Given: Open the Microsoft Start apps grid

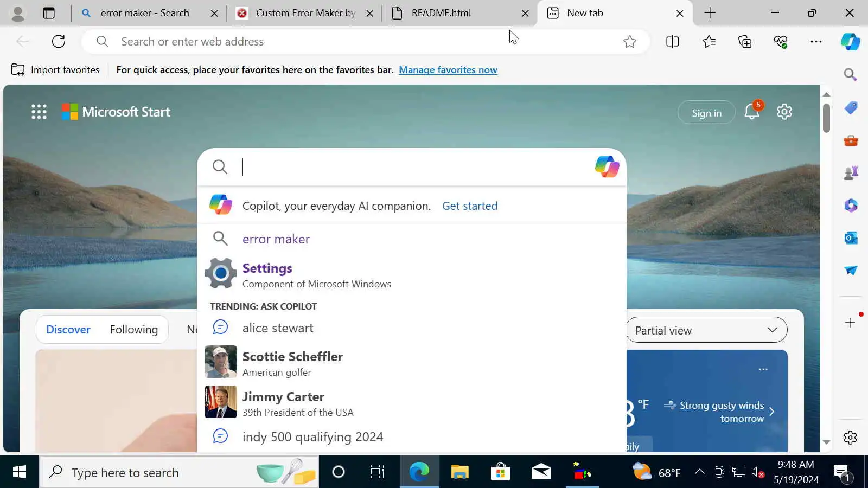Looking at the screenshot, I should pos(39,112).
